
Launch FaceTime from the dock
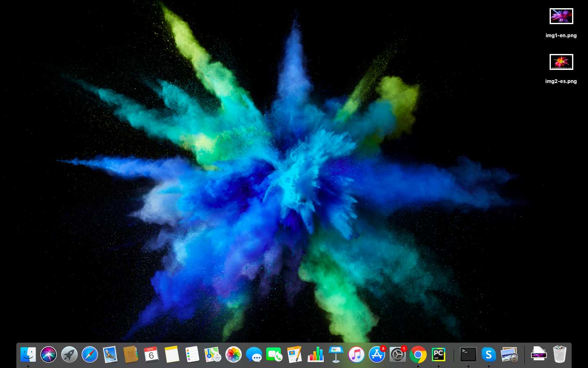274,355
